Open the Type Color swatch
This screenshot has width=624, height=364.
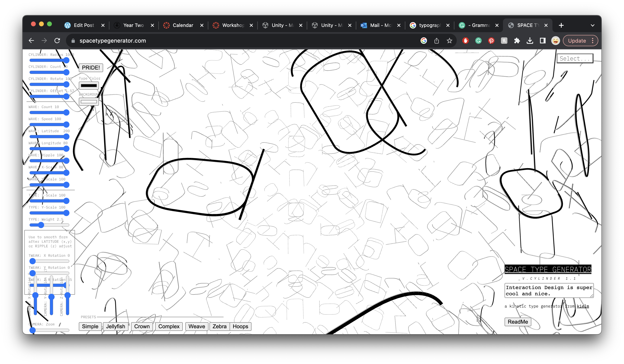[89, 86]
